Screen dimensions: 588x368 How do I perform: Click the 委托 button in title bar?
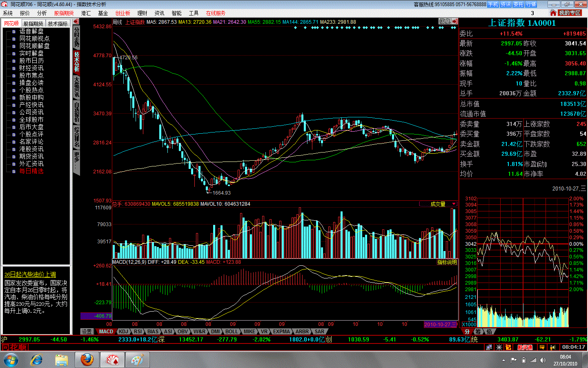tap(518, 4)
